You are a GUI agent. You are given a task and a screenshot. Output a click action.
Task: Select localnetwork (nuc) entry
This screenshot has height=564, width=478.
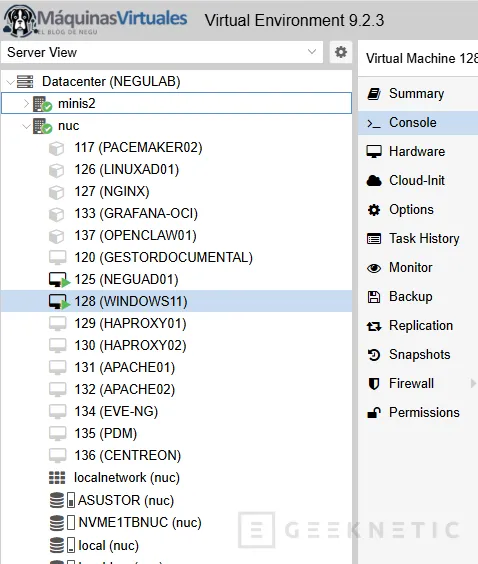tap(127, 478)
